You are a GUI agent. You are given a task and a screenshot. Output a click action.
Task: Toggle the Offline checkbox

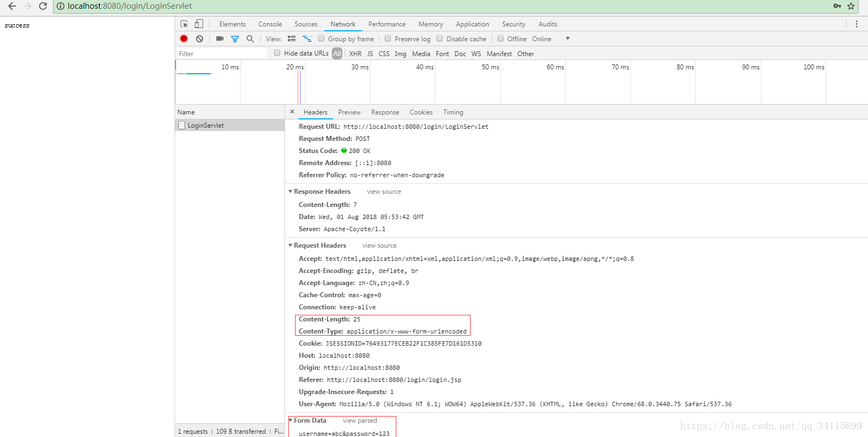[x=501, y=39]
